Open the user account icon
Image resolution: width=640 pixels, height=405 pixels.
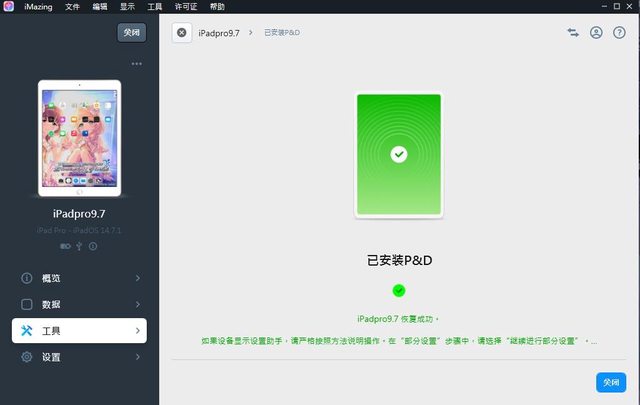596,33
